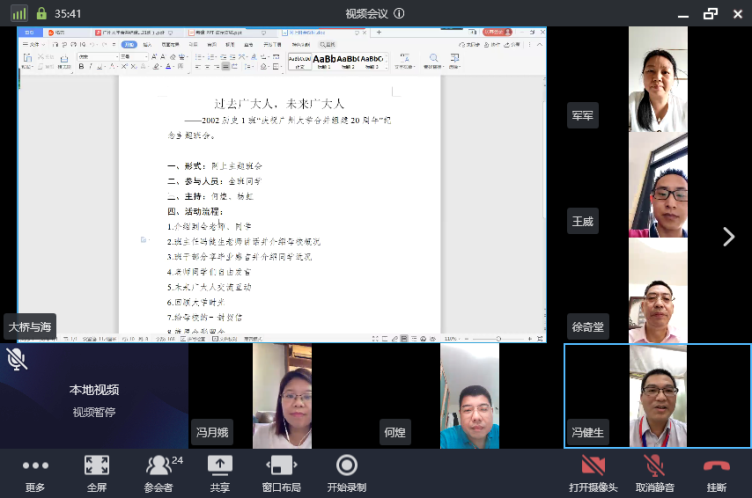Open the 参会者 participants list

point(162,474)
